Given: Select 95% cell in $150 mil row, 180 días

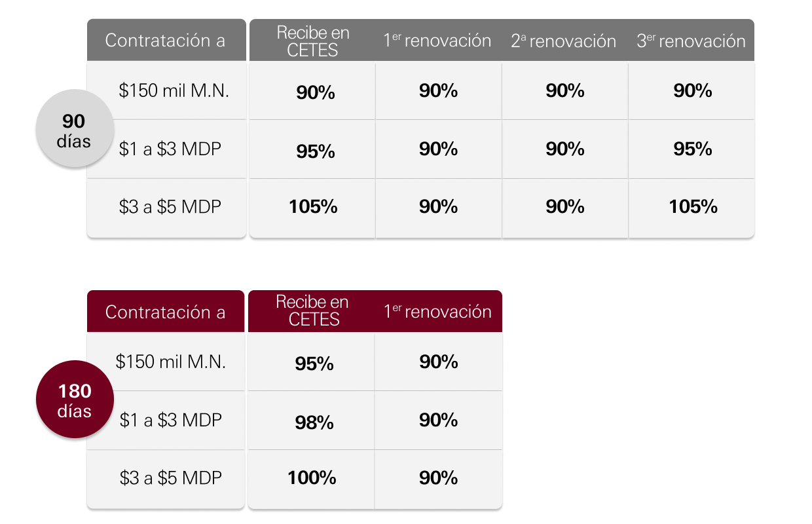Looking at the screenshot, I should (x=312, y=362).
